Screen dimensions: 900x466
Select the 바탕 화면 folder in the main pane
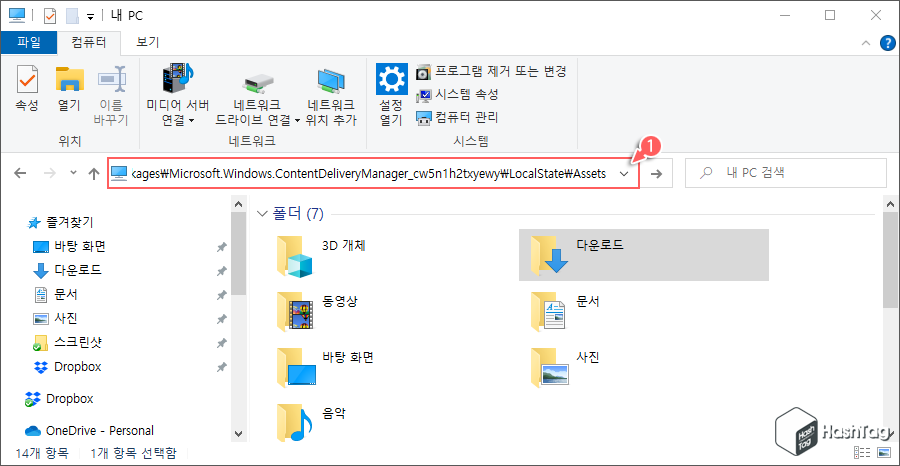click(325, 367)
